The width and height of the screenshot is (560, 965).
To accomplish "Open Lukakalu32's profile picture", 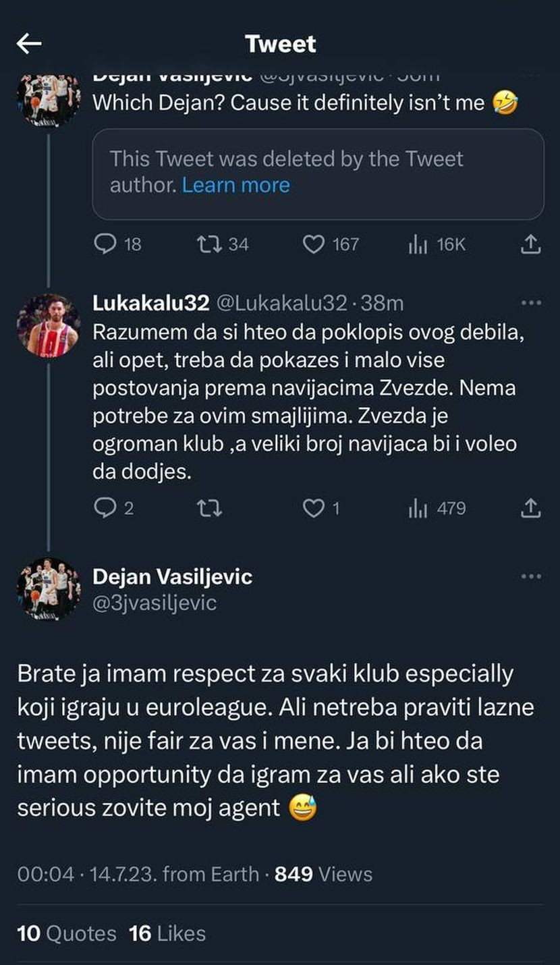I will (x=49, y=325).
